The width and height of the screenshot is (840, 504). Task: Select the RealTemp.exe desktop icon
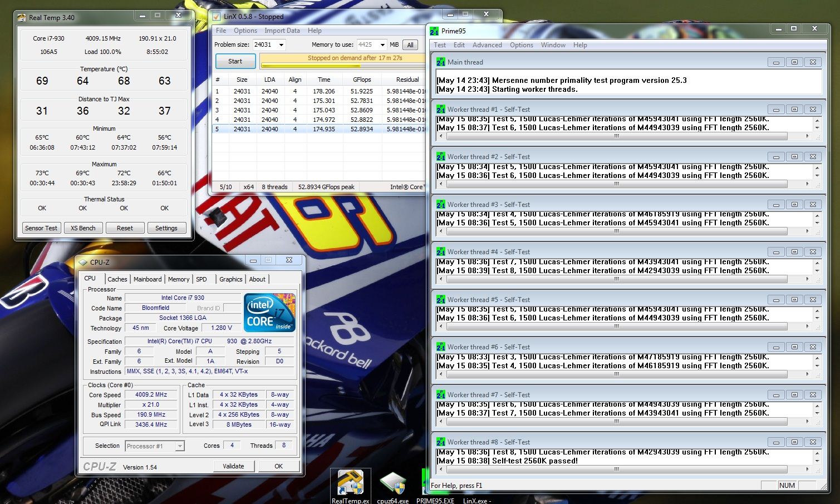click(x=351, y=487)
